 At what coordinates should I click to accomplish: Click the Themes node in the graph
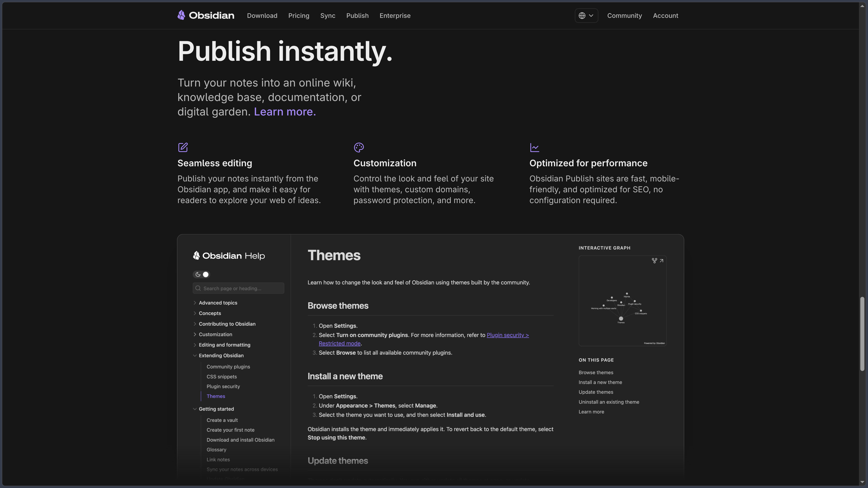tap(621, 319)
